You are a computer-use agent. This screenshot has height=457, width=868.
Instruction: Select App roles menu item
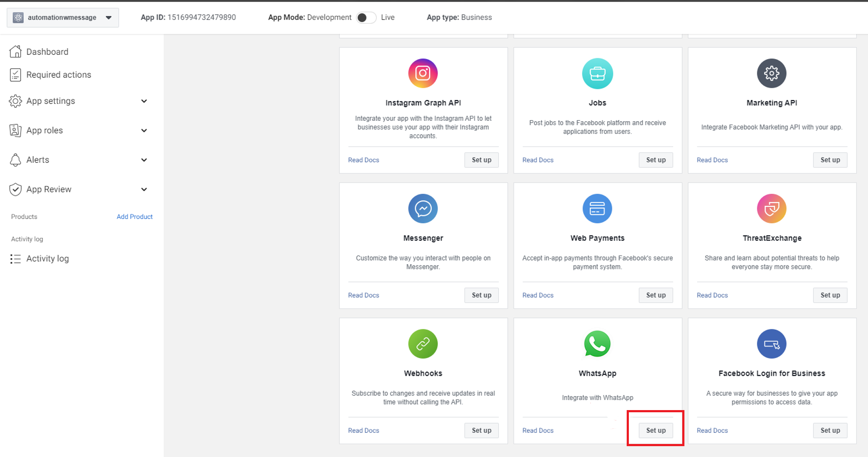[x=45, y=130]
